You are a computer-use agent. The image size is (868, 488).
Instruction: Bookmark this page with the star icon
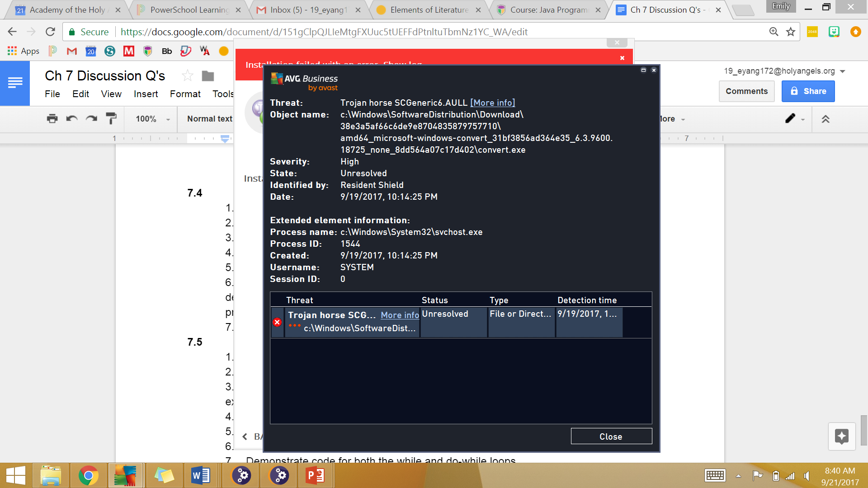pyautogui.click(x=791, y=32)
